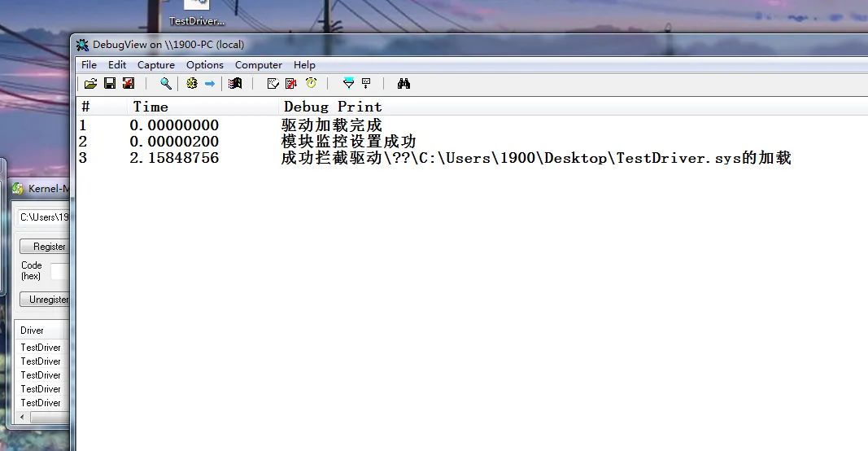
Task: Click the Save floppy disk toolbar icon
Action: [110, 84]
